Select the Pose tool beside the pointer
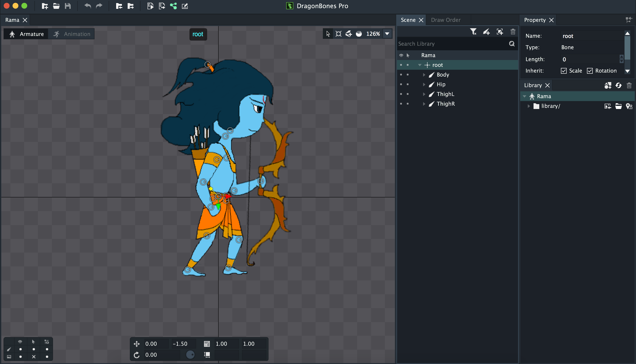 (338, 34)
